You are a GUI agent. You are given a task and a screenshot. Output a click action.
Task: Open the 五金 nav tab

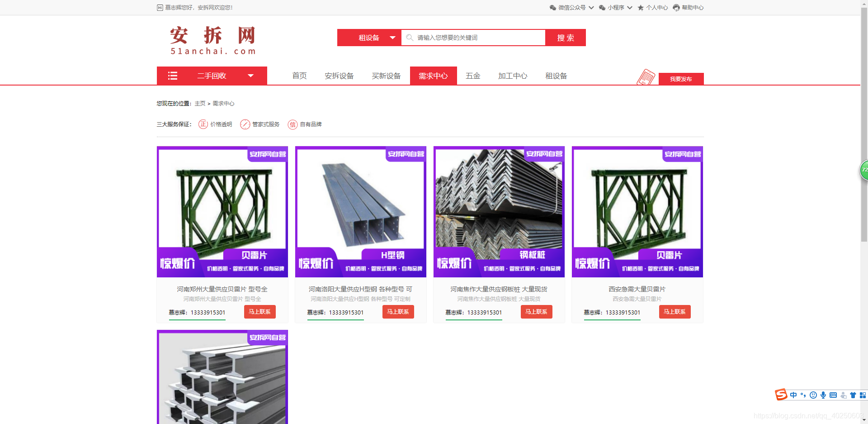473,76
